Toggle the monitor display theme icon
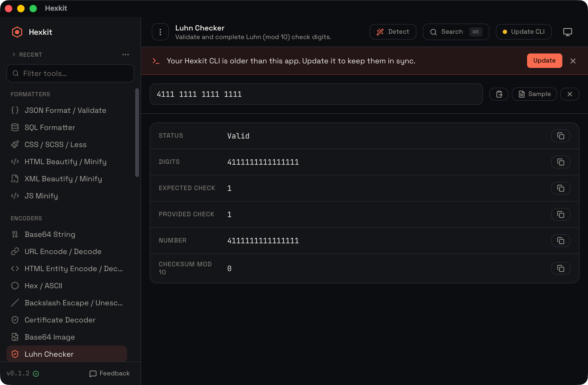 (x=568, y=32)
